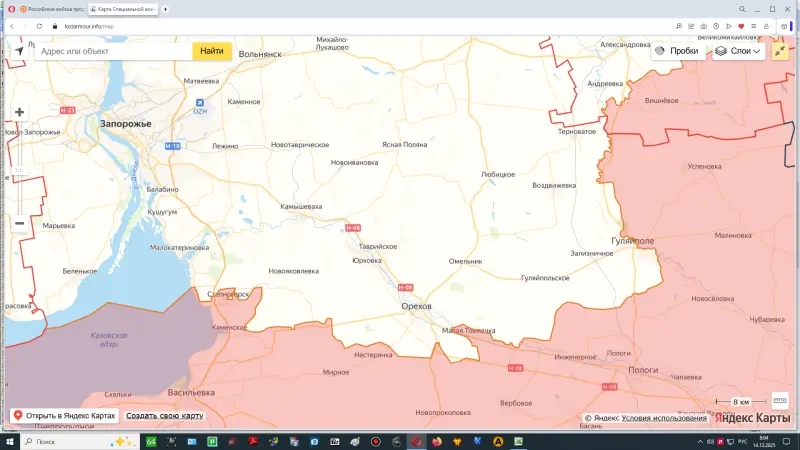Screen dimensions: 800x450
Task: Open map via Открыть в Яндекс Картах
Action: pos(64,415)
